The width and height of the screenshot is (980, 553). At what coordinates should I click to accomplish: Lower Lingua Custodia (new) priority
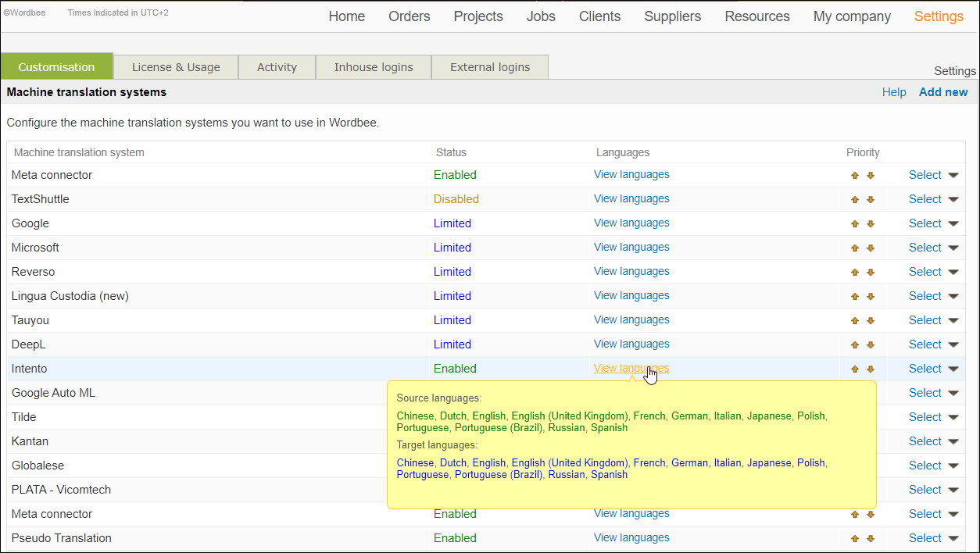870,296
